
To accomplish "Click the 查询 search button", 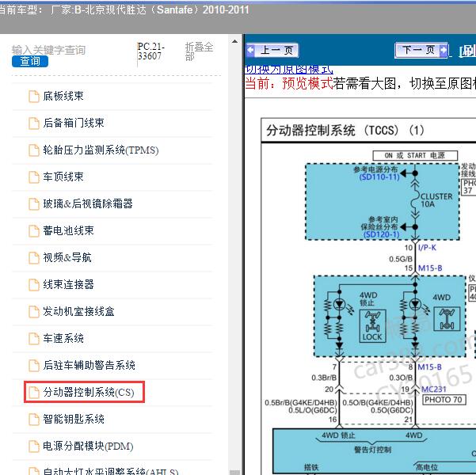I will coord(30,61).
